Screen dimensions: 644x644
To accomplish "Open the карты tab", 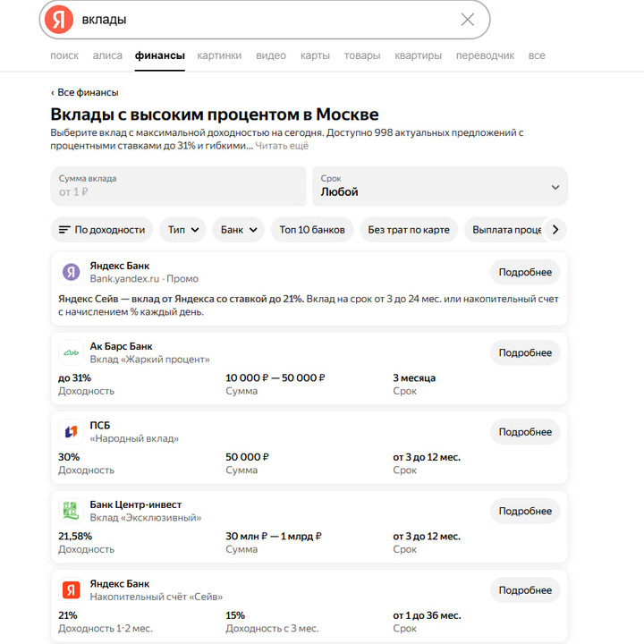I will point(315,55).
